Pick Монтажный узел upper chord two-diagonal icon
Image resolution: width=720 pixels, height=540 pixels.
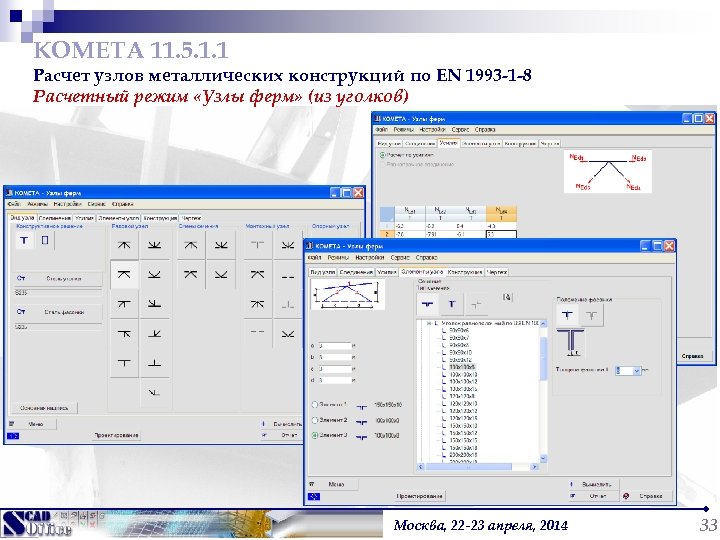257,274
